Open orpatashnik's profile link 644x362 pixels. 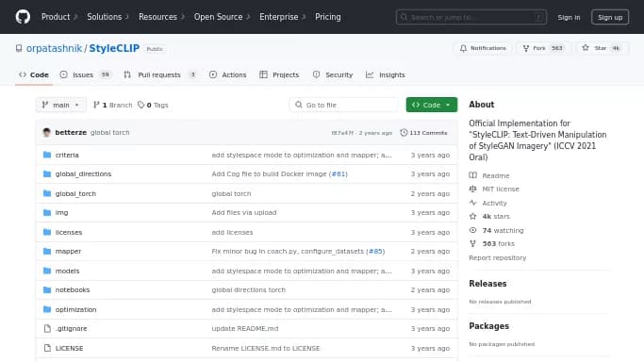54,48
